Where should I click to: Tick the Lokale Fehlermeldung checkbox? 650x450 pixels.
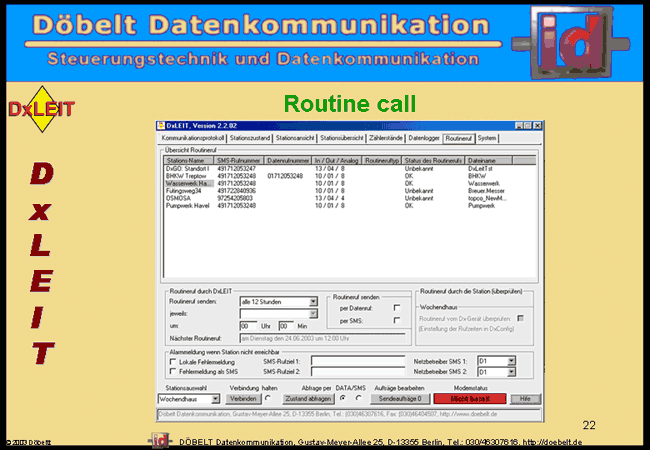pos(173,362)
